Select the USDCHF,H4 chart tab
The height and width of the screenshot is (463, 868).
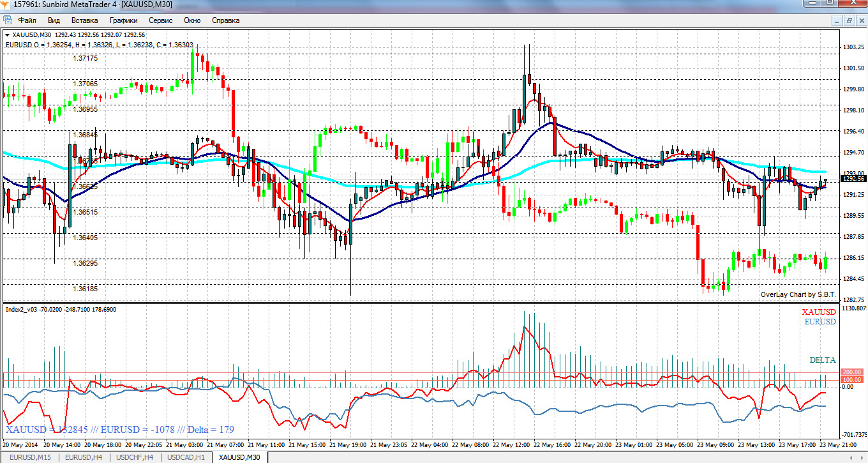pyautogui.click(x=135, y=457)
